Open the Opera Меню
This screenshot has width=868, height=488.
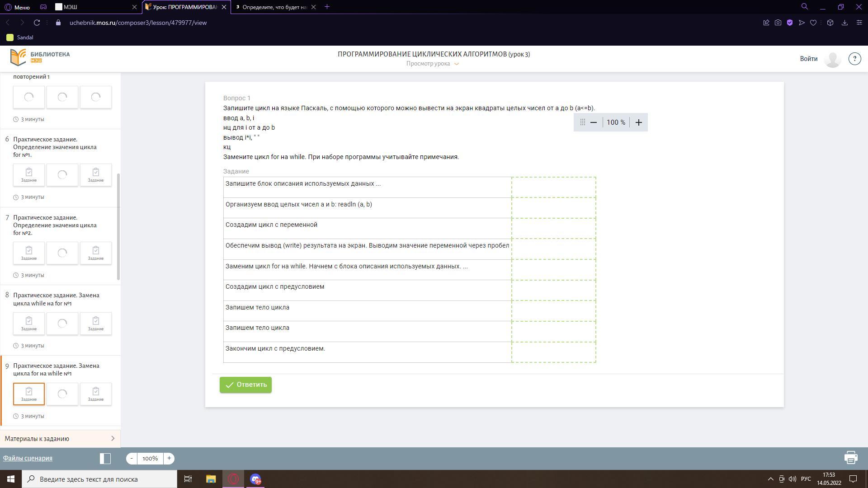click(17, 7)
